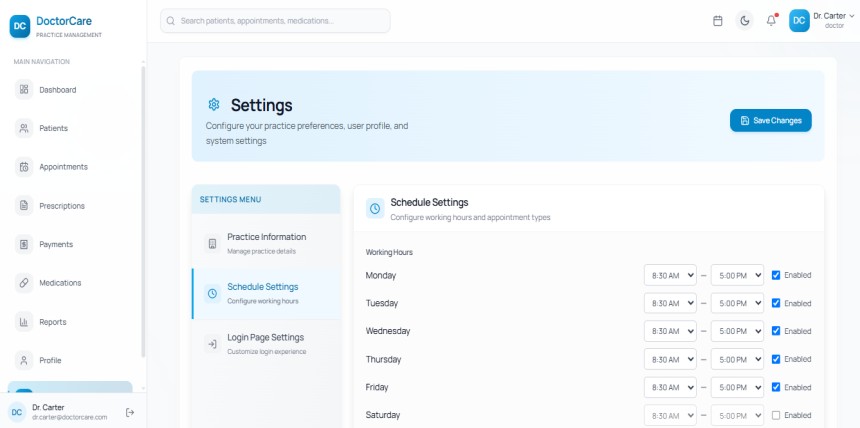Image resolution: width=860 pixels, height=428 pixels.
Task: Open Monday start time dropdown
Action: tap(670, 275)
